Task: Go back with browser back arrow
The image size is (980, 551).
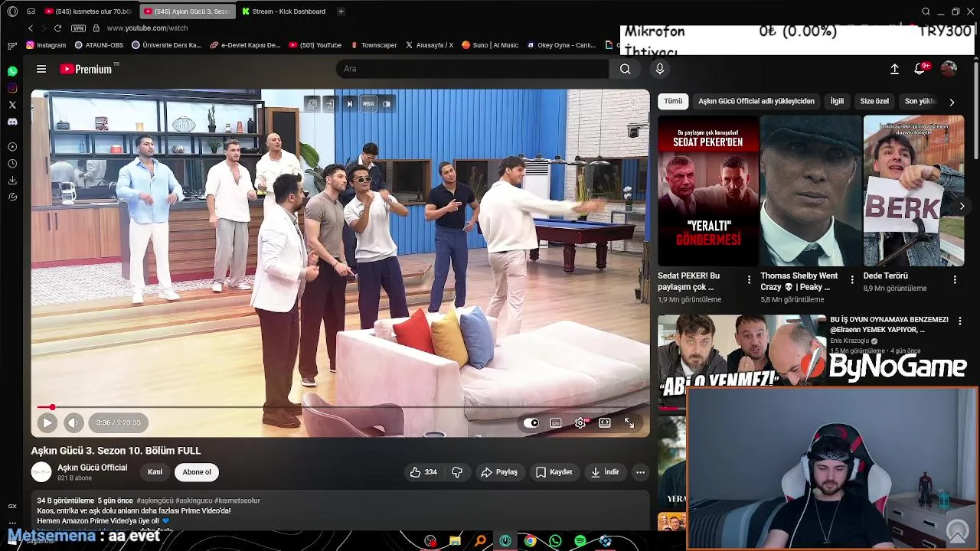Action: pos(31,28)
